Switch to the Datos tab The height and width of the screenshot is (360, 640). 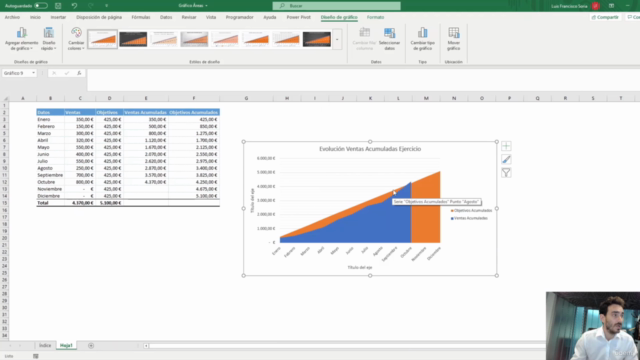(x=166, y=17)
